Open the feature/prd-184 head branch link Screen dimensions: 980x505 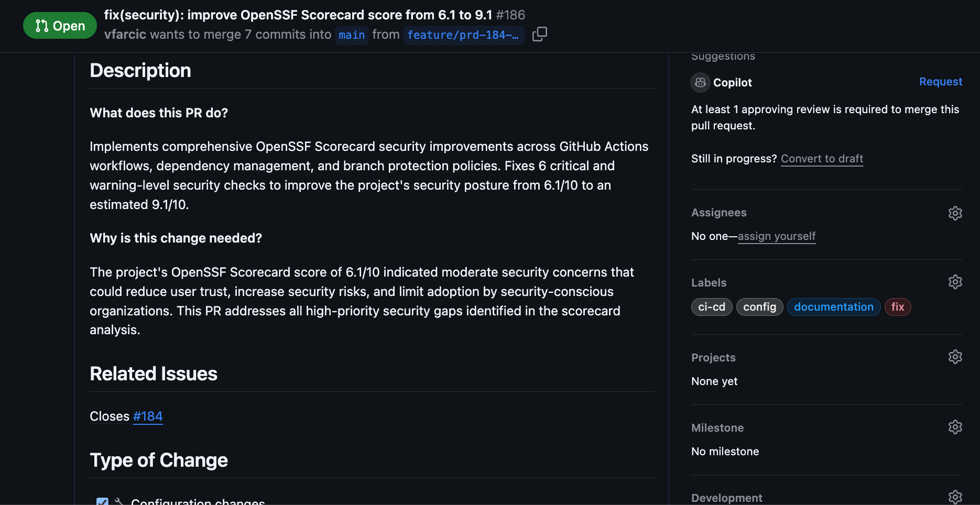click(x=463, y=35)
